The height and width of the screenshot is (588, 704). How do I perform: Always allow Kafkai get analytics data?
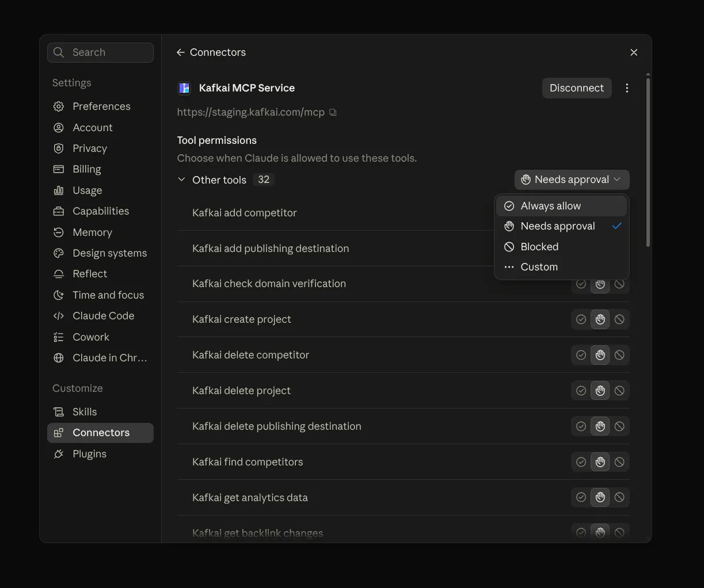pos(581,498)
